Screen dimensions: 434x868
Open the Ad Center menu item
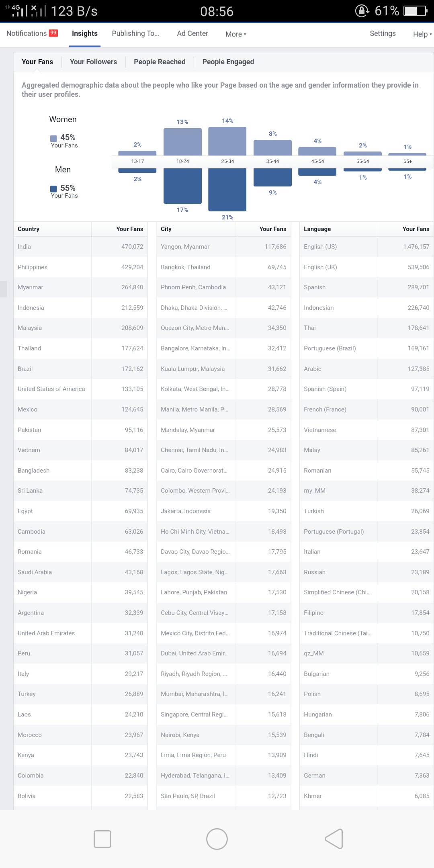(x=192, y=34)
